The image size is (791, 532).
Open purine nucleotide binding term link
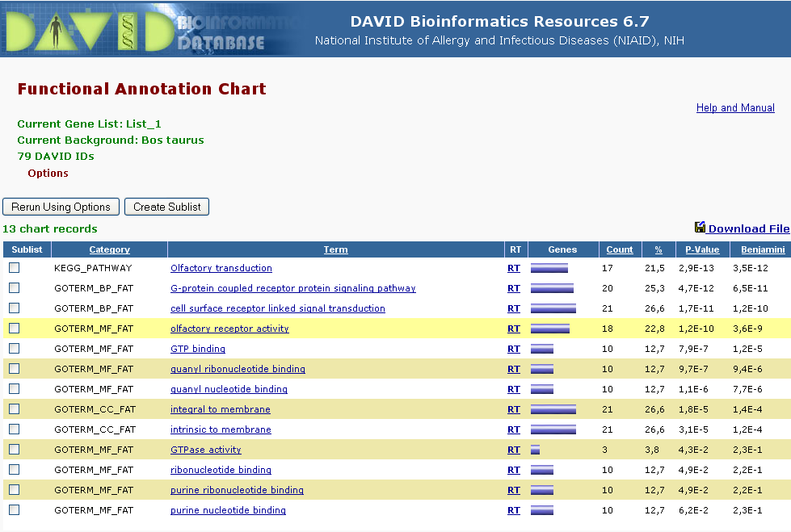[228, 510]
